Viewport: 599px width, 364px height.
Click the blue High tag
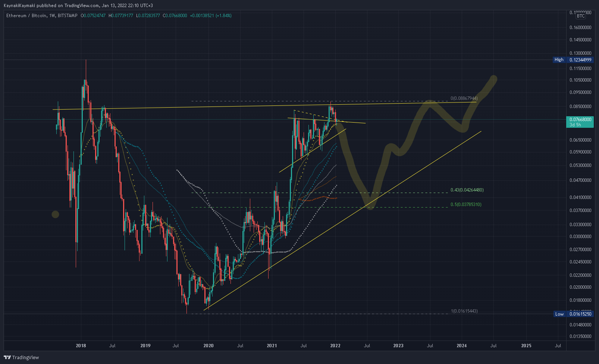pyautogui.click(x=559, y=60)
